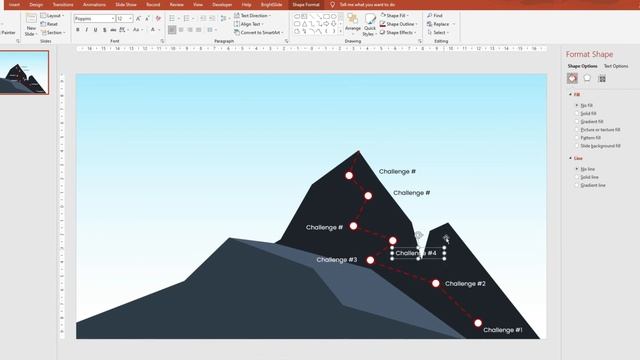Open Shape Fill dropdown
The width and height of the screenshot is (640, 360).
(395, 16)
